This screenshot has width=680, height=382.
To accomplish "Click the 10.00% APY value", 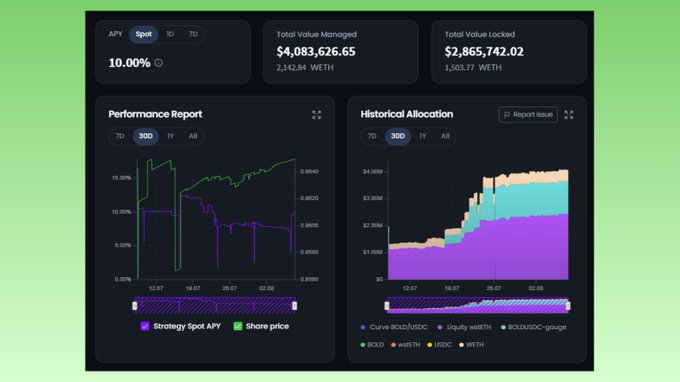I will [129, 63].
